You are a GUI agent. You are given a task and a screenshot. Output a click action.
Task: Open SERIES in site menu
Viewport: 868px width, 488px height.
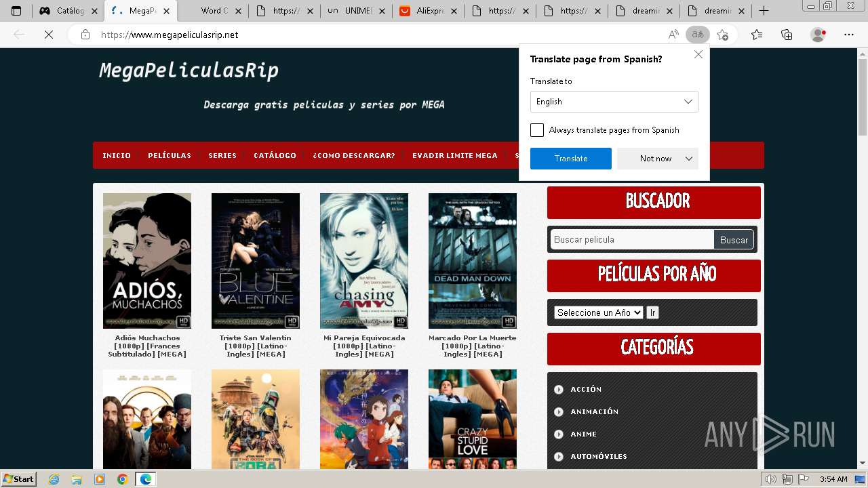222,155
